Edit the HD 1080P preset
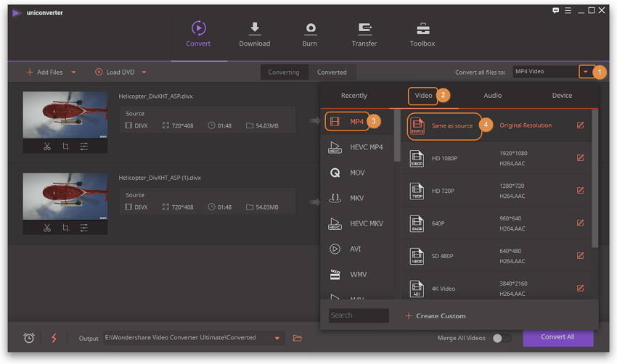The width and height of the screenshot is (617, 364). pos(580,157)
